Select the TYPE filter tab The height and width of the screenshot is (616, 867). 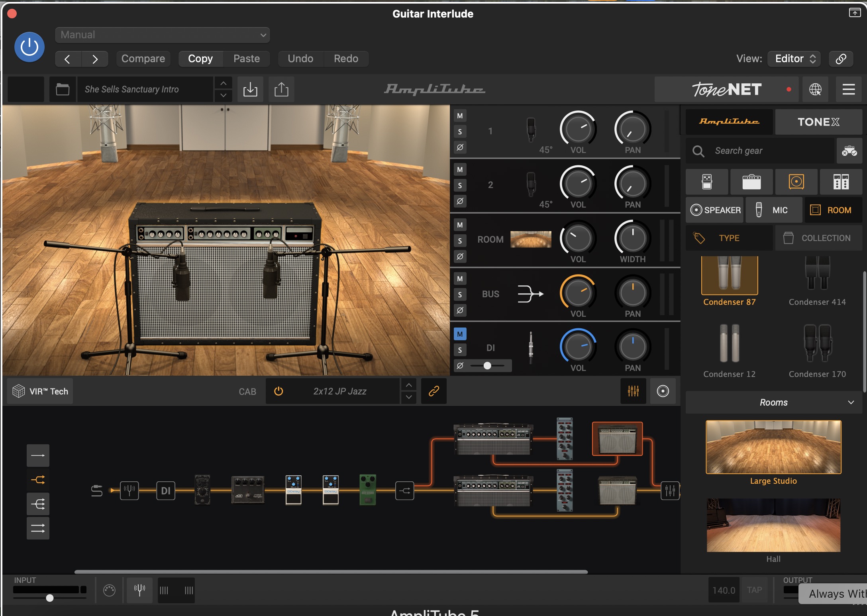coord(729,238)
